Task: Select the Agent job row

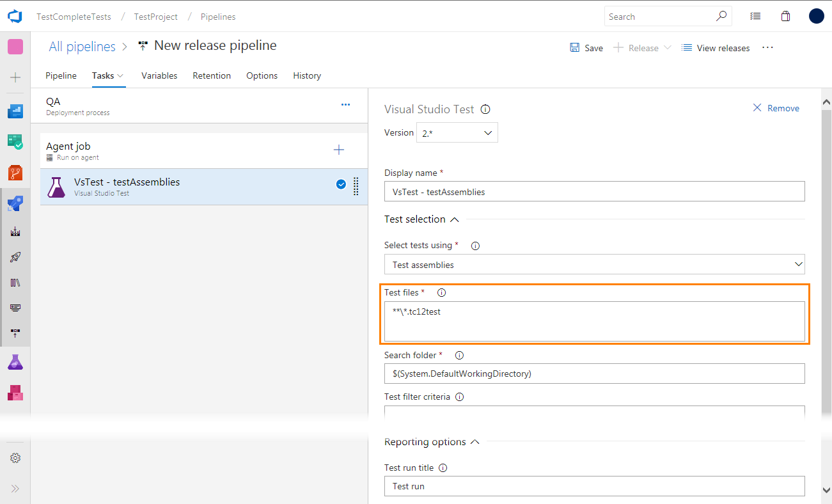Action: pyautogui.click(x=204, y=151)
